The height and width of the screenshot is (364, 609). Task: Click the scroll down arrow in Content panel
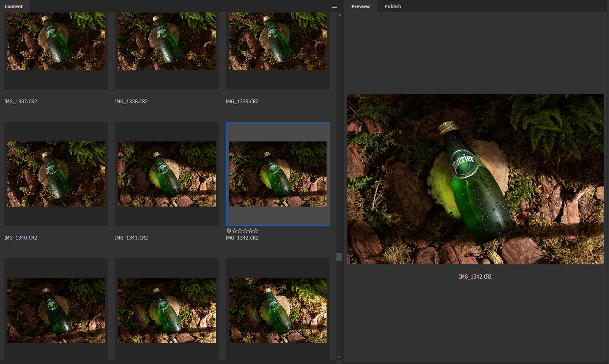coord(339,356)
